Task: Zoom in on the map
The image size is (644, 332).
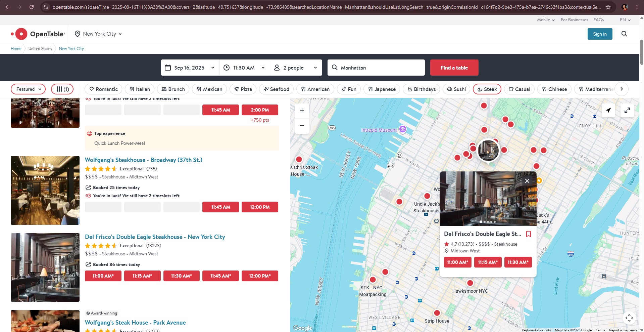Action: [302, 110]
